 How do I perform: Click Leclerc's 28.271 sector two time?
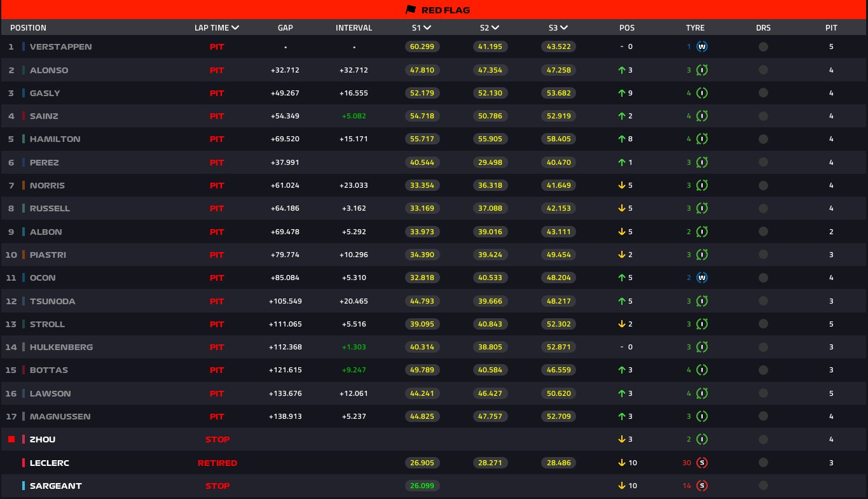click(x=490, y=463)
